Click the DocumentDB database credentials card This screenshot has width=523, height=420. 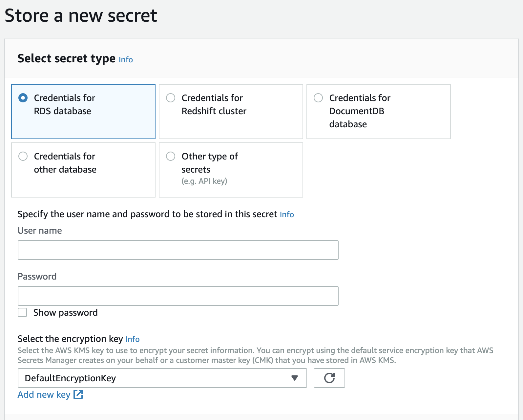pos(378,112)
